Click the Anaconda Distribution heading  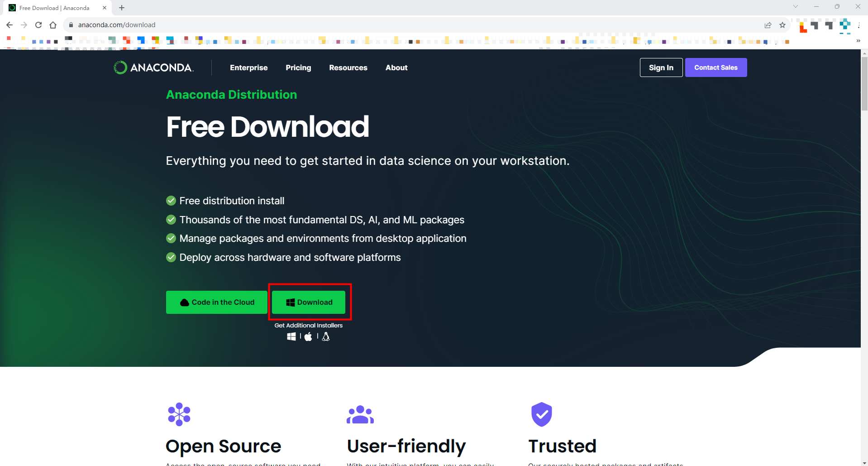(231, 94)
